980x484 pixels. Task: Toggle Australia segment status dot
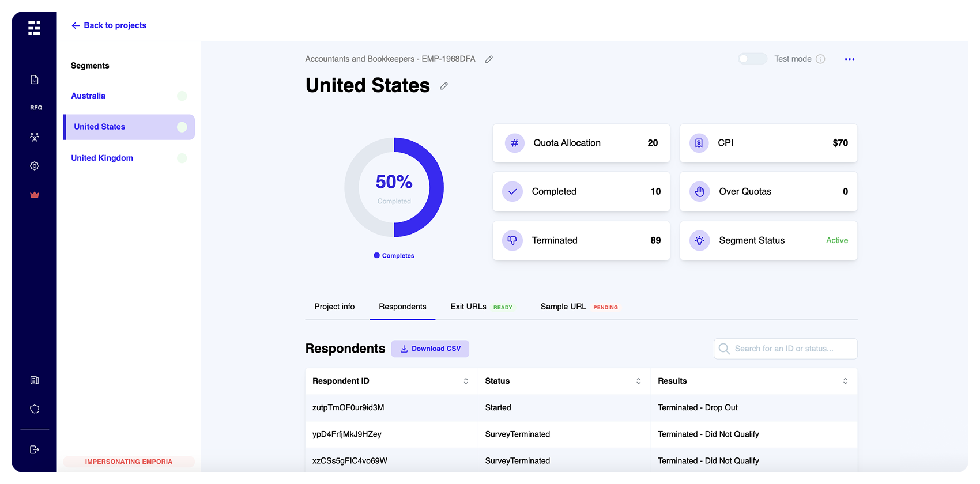(182, 96)
